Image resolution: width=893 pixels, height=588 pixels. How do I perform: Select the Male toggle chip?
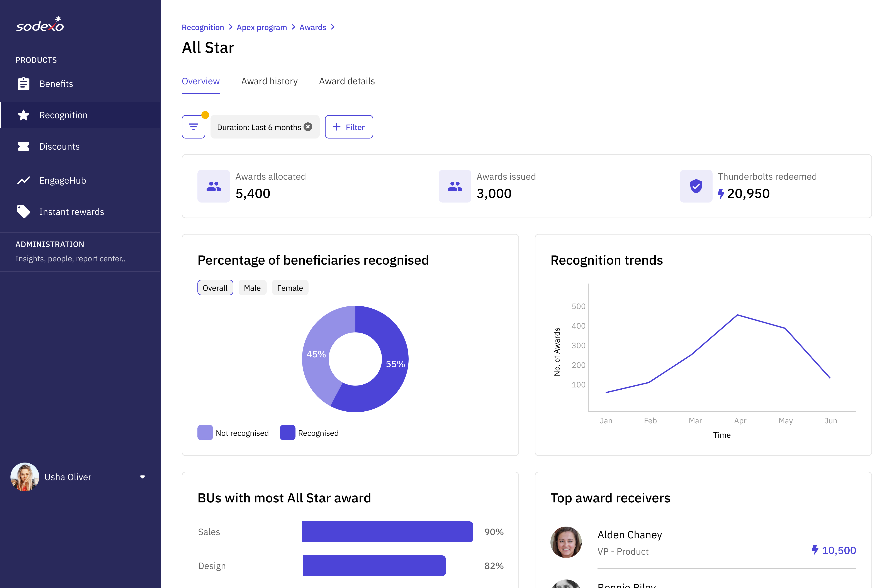252,288
